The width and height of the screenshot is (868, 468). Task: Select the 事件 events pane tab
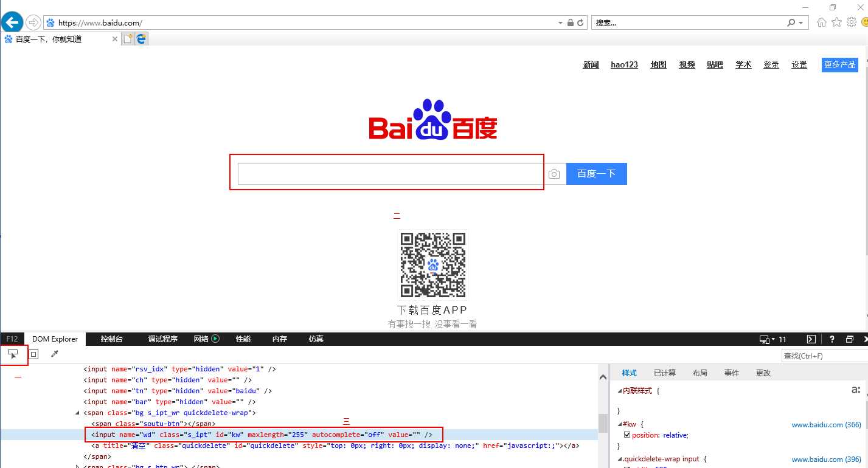click(731, 373)
